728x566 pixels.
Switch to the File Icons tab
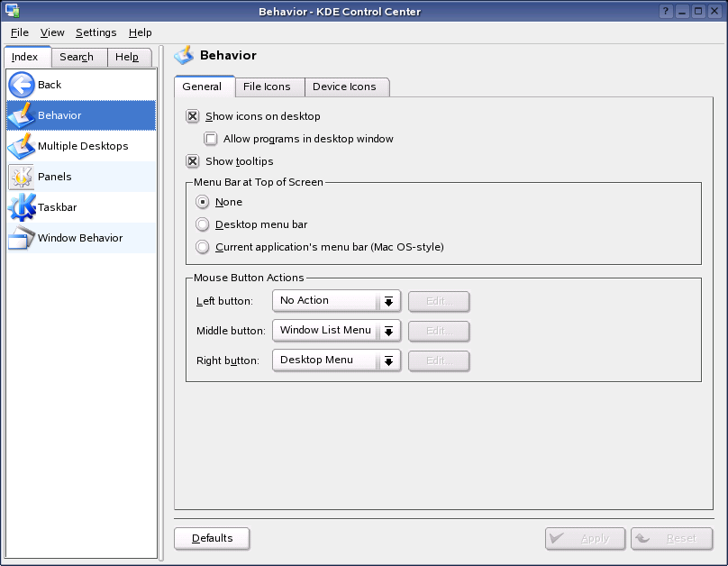(269, 87)
